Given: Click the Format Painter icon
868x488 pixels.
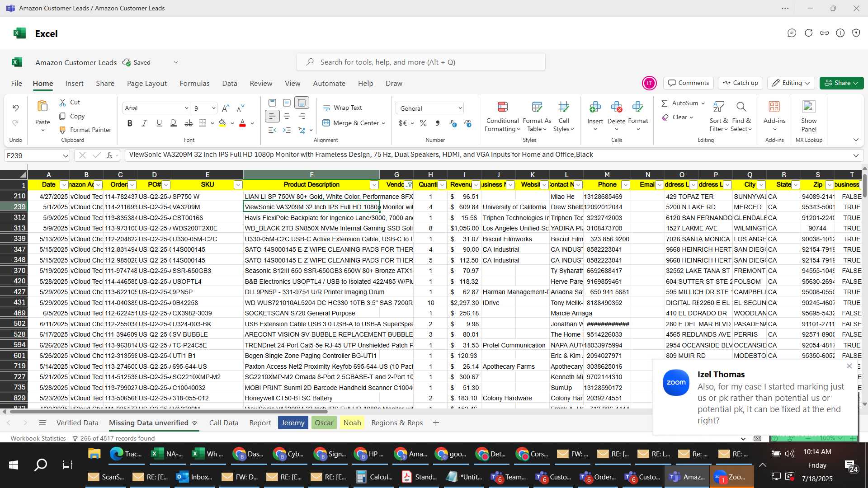Looking at the screenshot, I should [62, 130].
